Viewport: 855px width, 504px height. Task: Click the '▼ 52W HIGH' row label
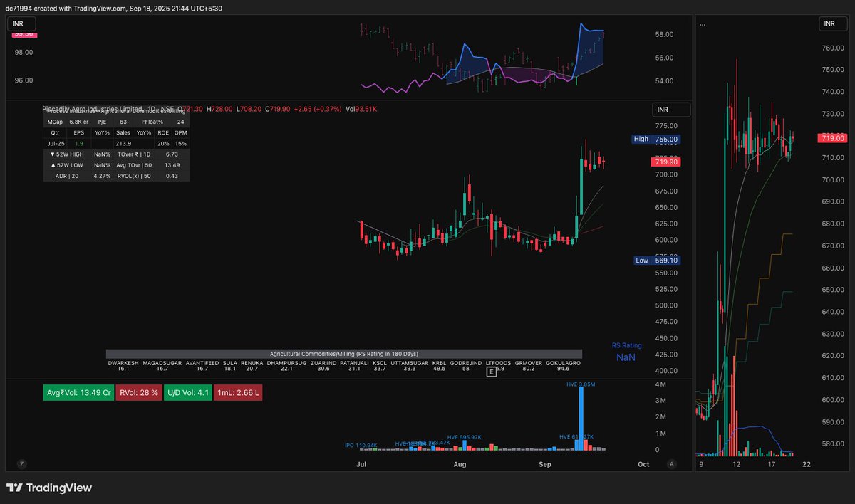[x=67, y=154]
